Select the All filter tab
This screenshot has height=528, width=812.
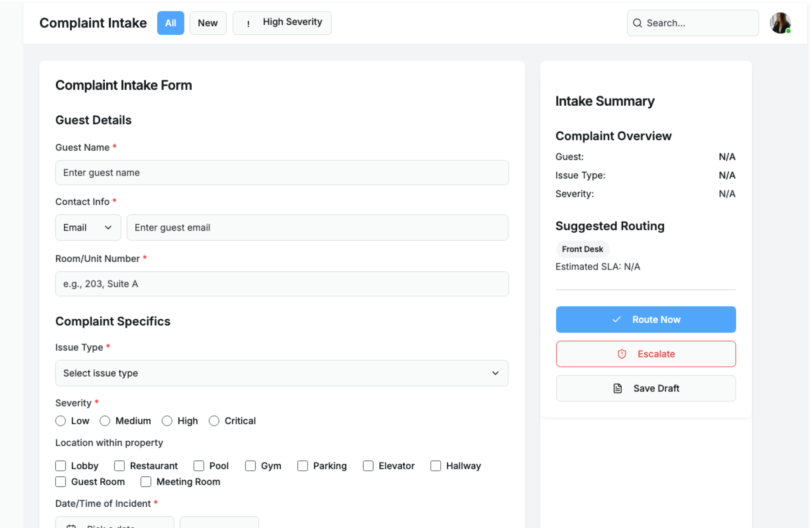(x=170, y=23)
